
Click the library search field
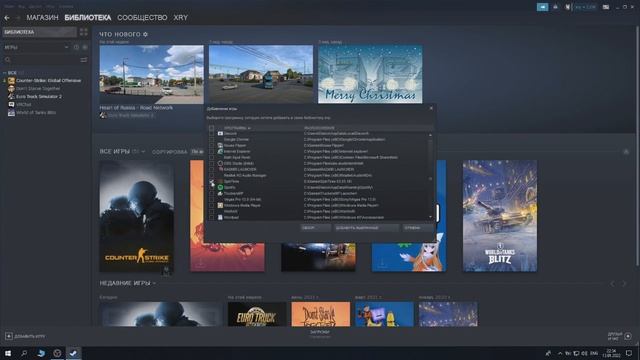[42, 60]
